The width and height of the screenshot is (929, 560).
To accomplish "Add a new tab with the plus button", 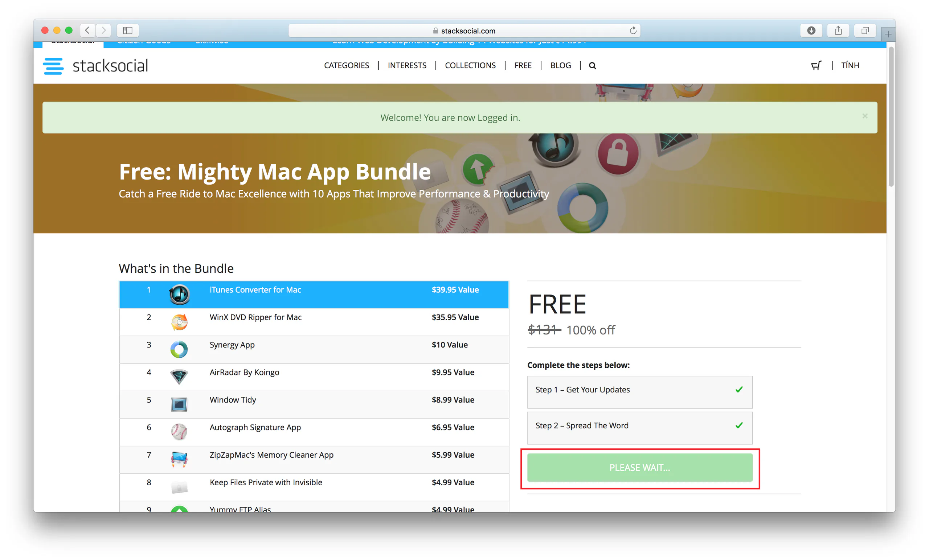I will (x=888, y=34).
